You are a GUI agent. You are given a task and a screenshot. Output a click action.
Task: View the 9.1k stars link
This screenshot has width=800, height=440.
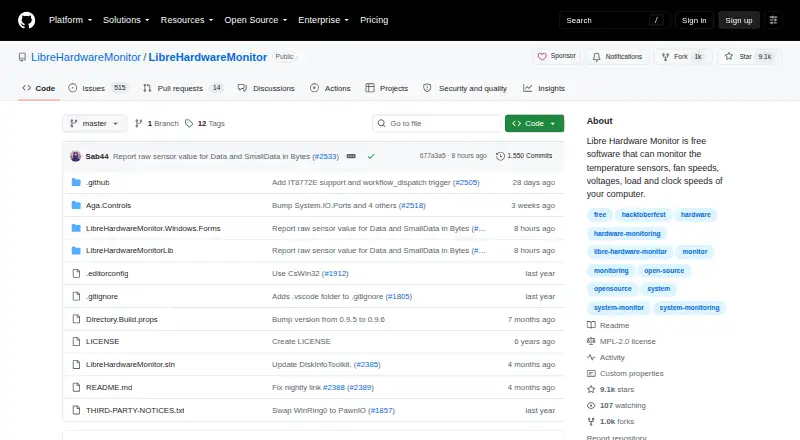pyautogui.click(x=611, y=389)
